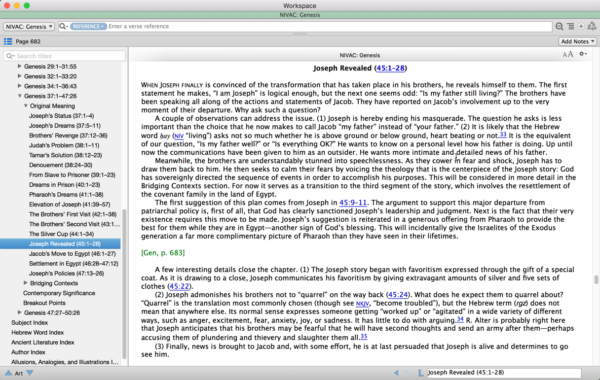The width and height of the screenshot is (600, 380).
Task: Expand the Genesis 29:1–31:55 section
Action: 20,66
